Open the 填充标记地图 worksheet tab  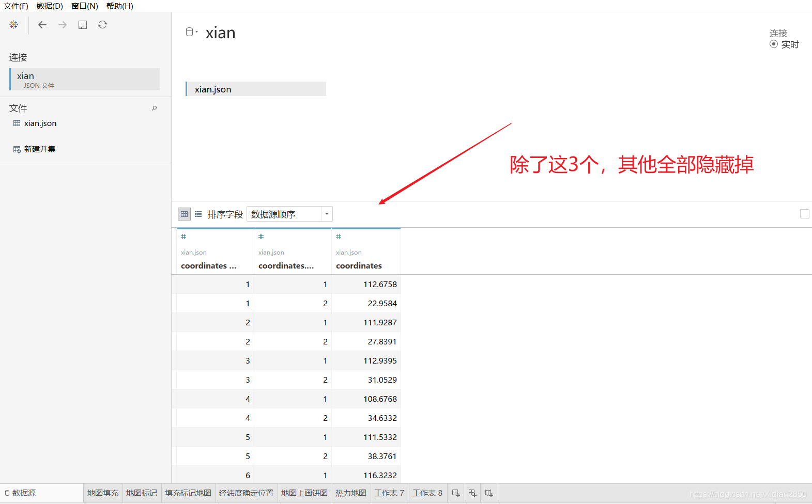click(x=188, y=493)
